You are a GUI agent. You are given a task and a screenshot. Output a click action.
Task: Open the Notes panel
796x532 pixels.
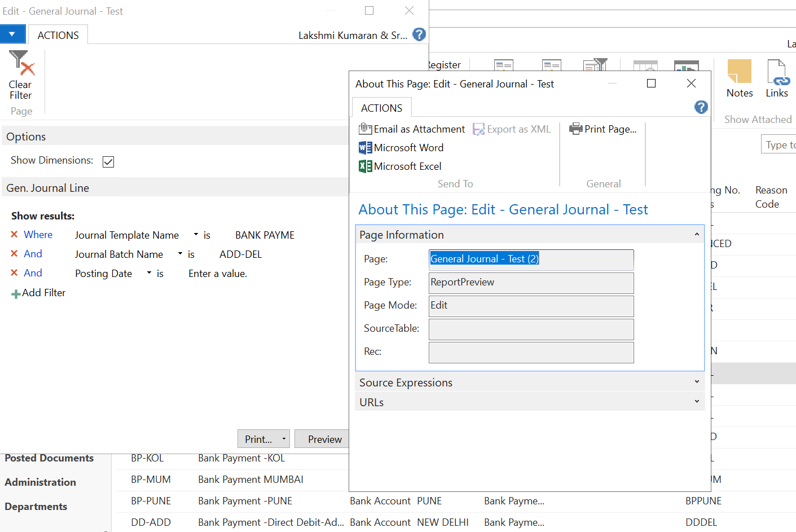pyautogui.click(x=739, y=78)
